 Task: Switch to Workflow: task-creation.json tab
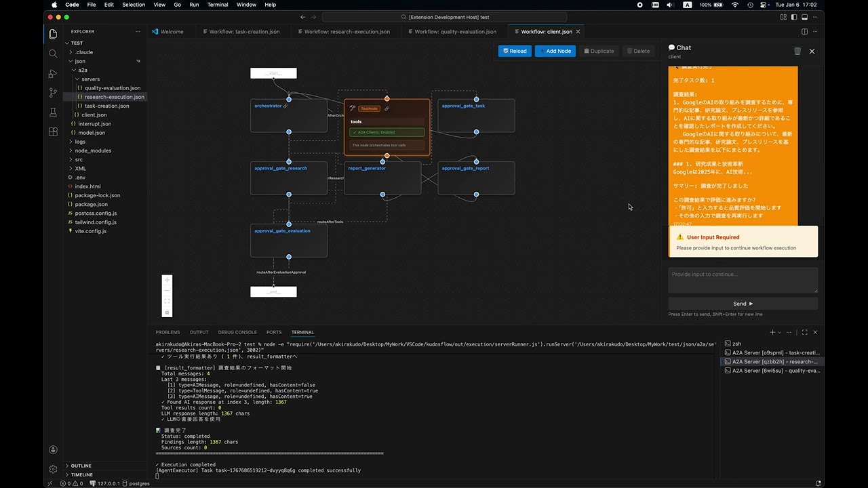tap(244, 32)
